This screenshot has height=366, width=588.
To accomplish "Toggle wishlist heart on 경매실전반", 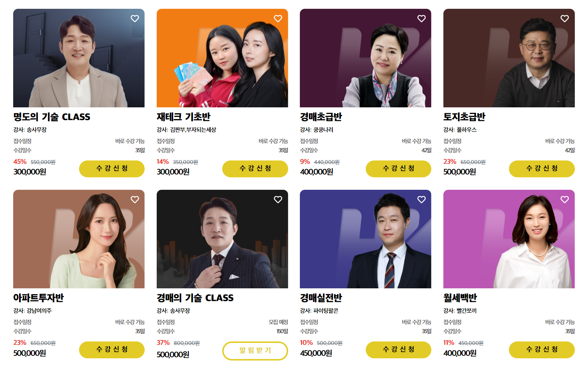I will pyautogui.click(x=421, y=200).
